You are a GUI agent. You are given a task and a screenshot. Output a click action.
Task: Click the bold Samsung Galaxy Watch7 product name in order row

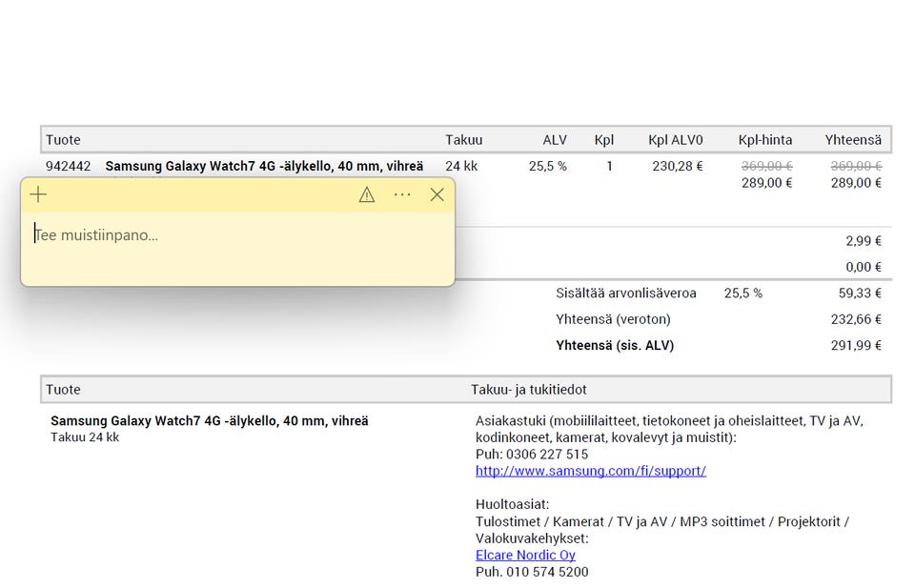[x=264, y=166]
